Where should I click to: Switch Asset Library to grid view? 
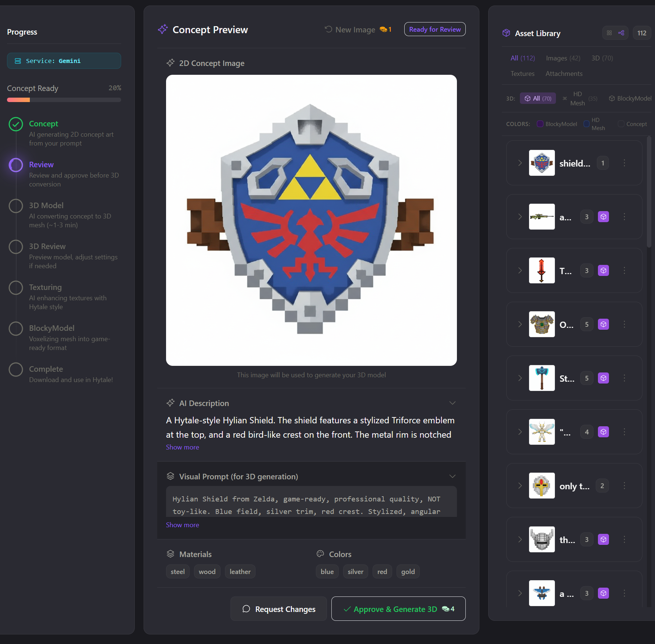coord(609,33)
